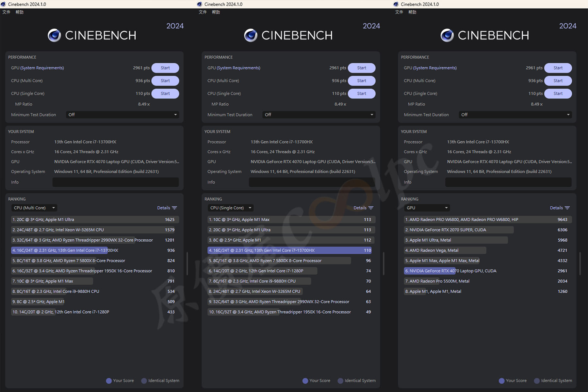Start CPU Single Core test in middle window

(x=362, y=94)
